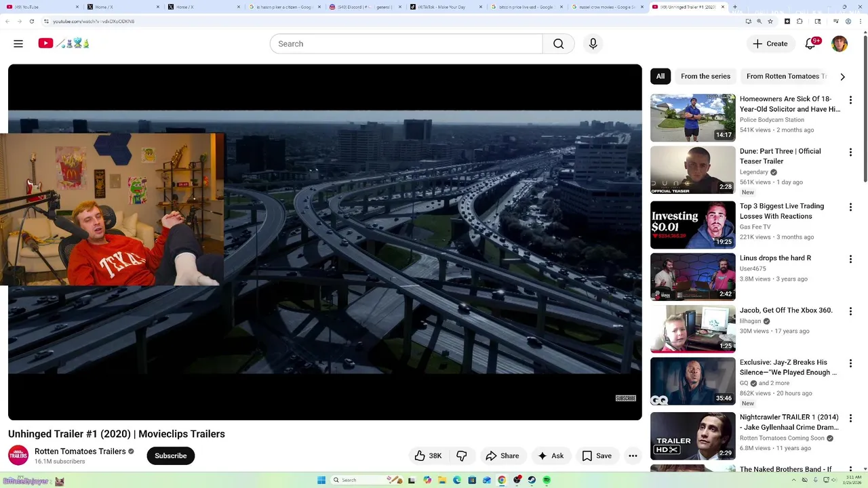Open options for Dune Part Three video

[x=850, y=152]
